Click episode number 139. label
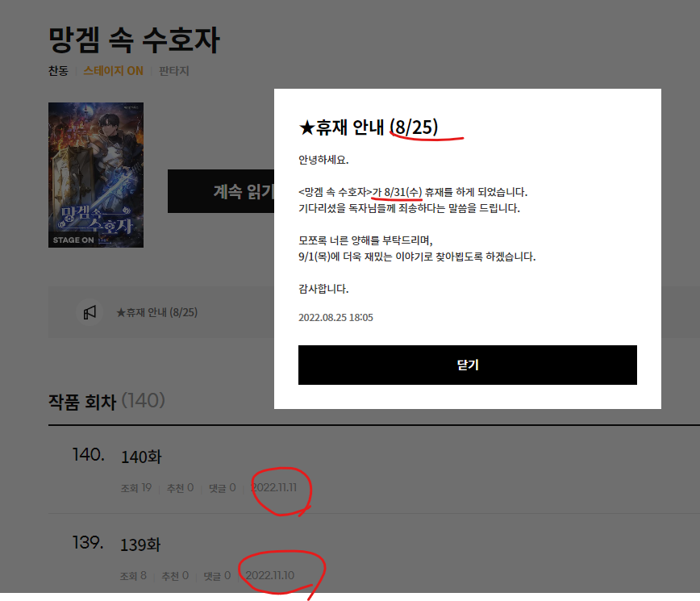700x601 pixels. 88,543
